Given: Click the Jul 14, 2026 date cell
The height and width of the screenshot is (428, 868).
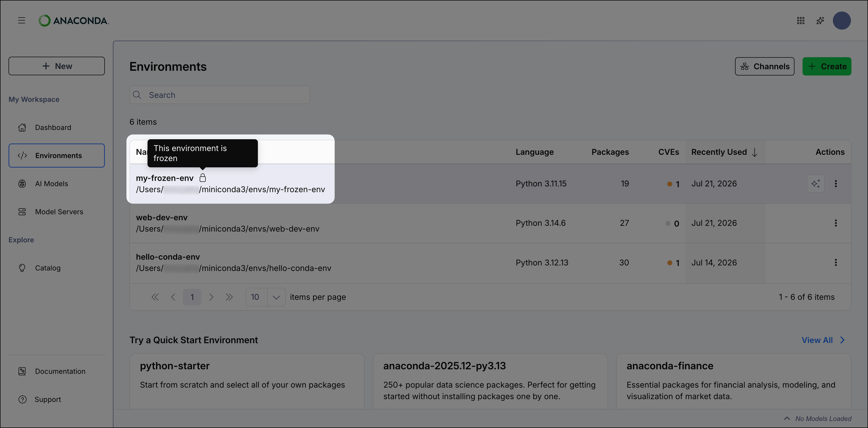Looking at the screenshot, I should [x=714, y=262].
